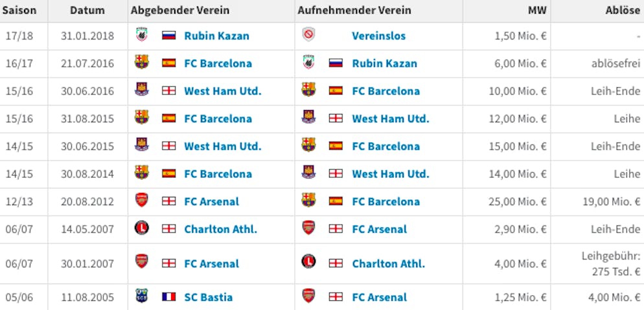Click West Ham crest in 30.06.2016 row
Viewport: 644px width, 310px height.
[x=141, y=90]
